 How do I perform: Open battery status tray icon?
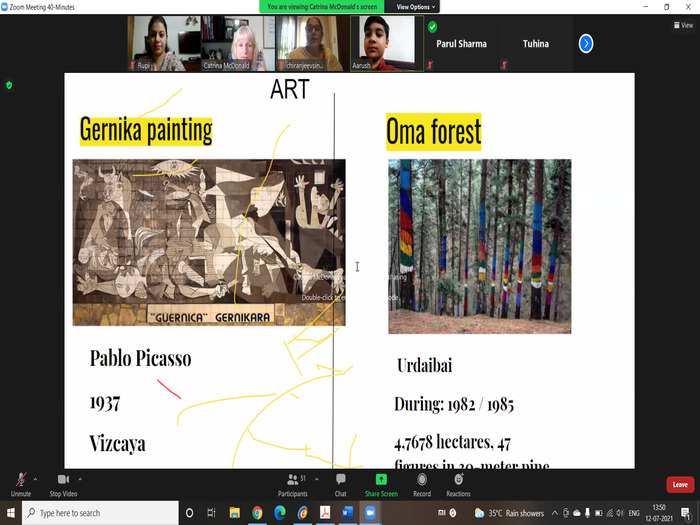599,513
